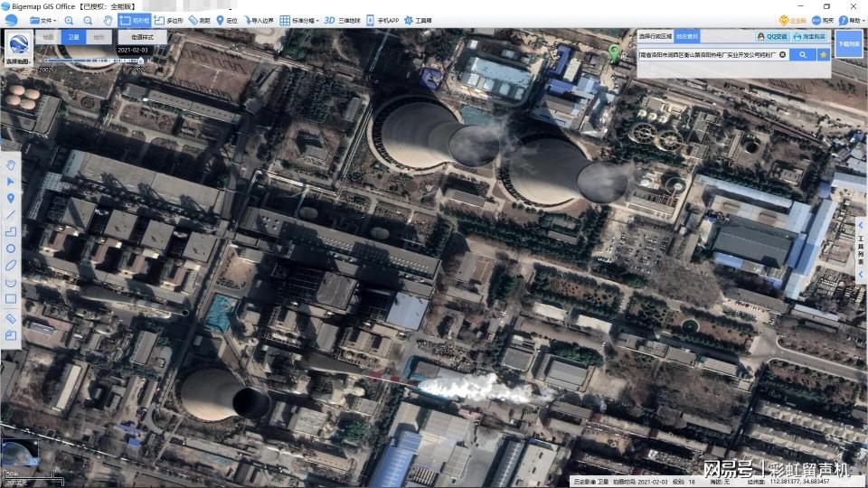Screen dimensions: 868x488
Task: Click the zoom out magnifier icon
Action: tap(88, 20)
